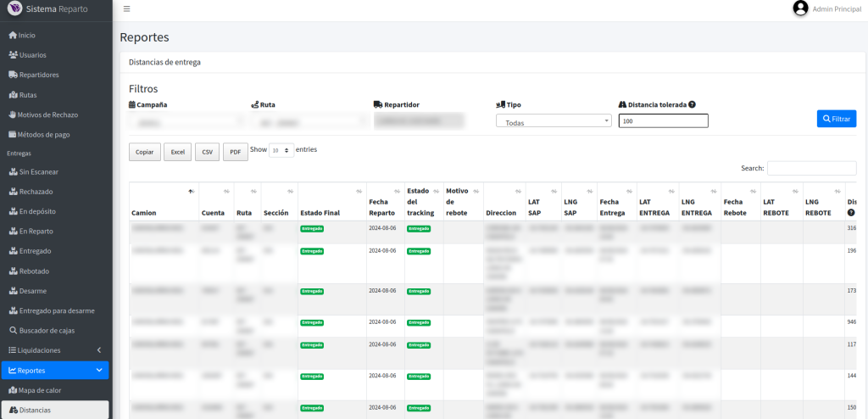
Task: Open the Ruta filter dropdown
Action: tap(310, 120)
